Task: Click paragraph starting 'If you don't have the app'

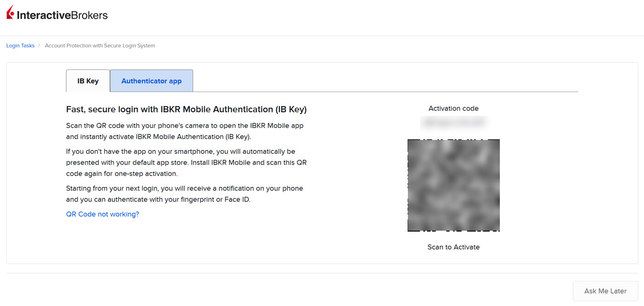Action: pos(186,162)
